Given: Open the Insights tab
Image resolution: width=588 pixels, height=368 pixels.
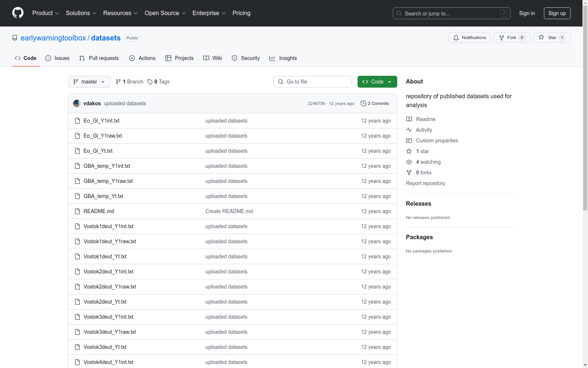Looking at the screenshot, I should (283, 58).
